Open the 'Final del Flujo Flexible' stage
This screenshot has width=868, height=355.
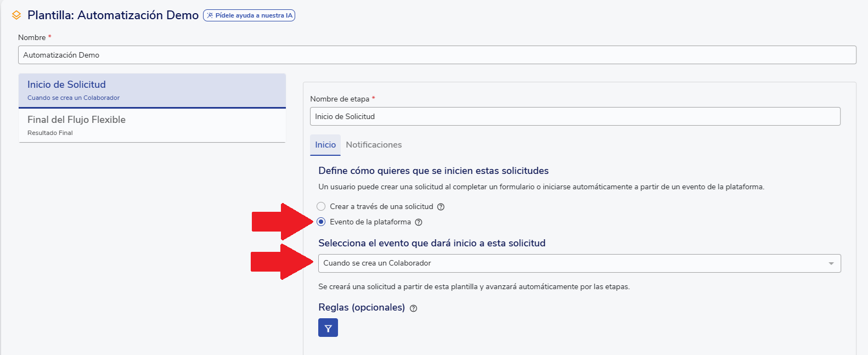pyautogui.click(x=152, y=125)
